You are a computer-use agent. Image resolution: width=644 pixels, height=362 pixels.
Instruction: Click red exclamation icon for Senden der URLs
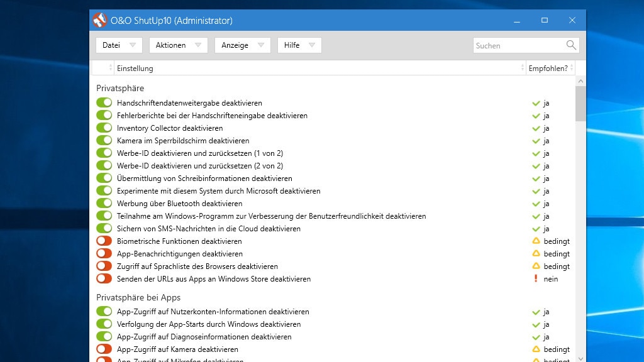[536, 279]
